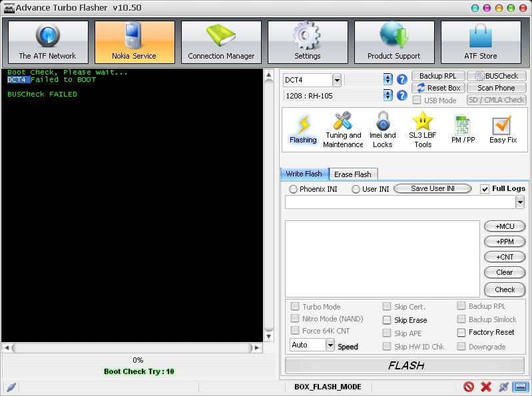The height and width of the screenshot is (396, 532).
Task: Click Save User INI
Action: [433, 188]
